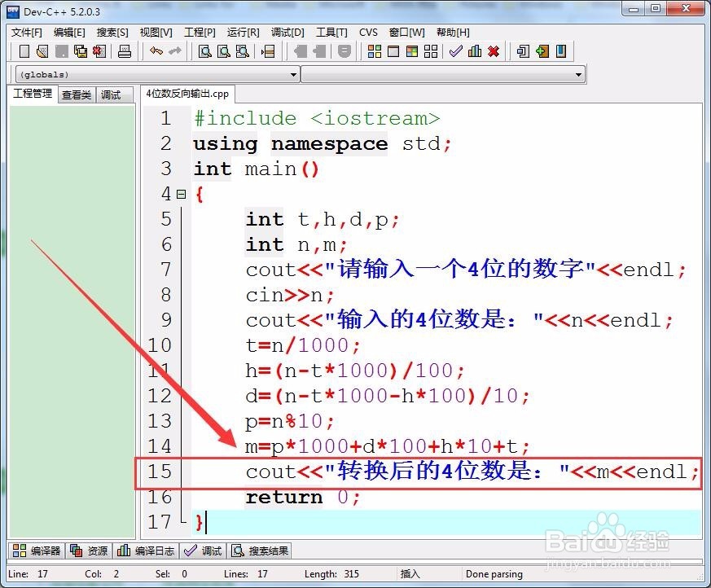Screen dimensions: 711x588
Task: Open the 帮助[H] menu
Action: click(x=453, y=33)
